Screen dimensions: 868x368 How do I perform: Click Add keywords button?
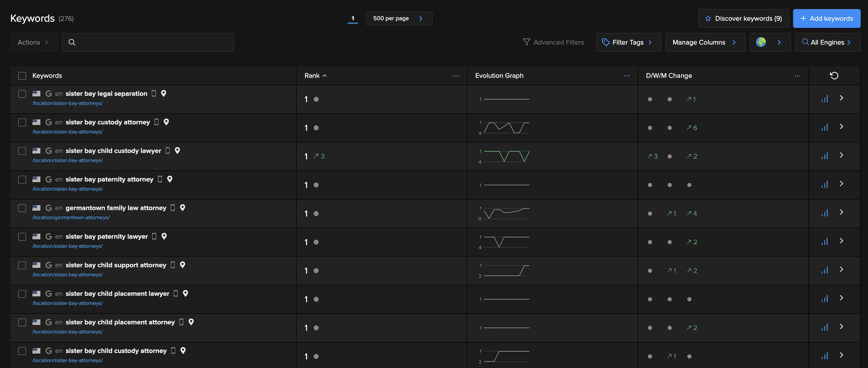(827, 18)
